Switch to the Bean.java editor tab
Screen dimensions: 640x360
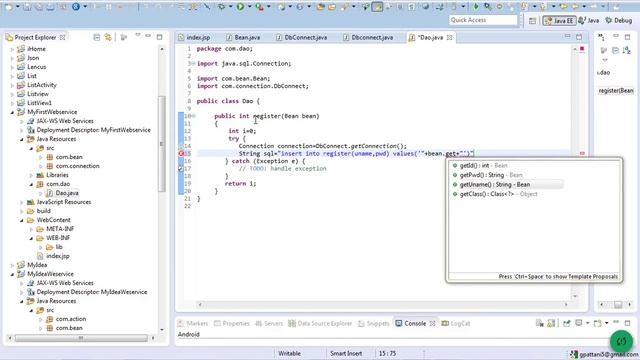[243, 38]
